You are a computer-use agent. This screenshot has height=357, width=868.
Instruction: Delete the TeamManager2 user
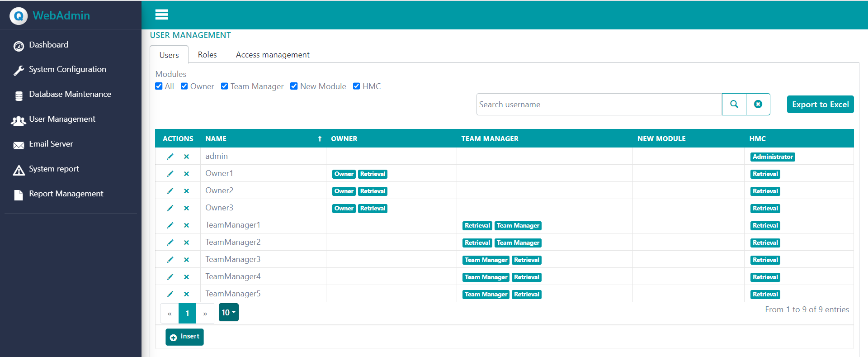pyautogui.click(x=186, y=243)
